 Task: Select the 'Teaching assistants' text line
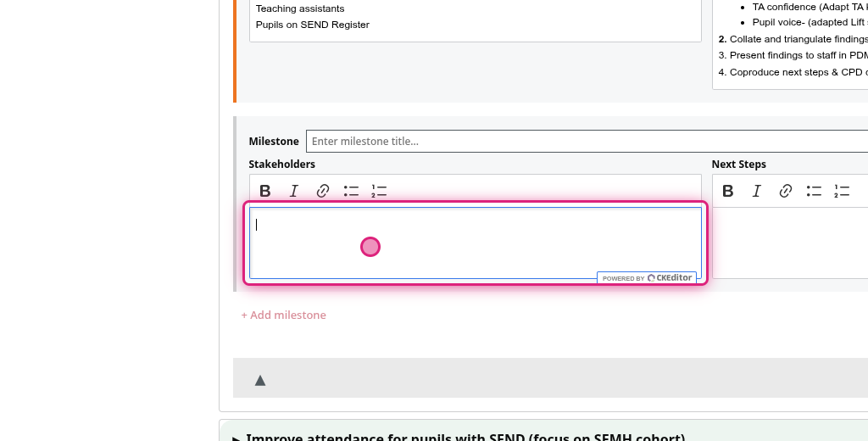point(300,8)
